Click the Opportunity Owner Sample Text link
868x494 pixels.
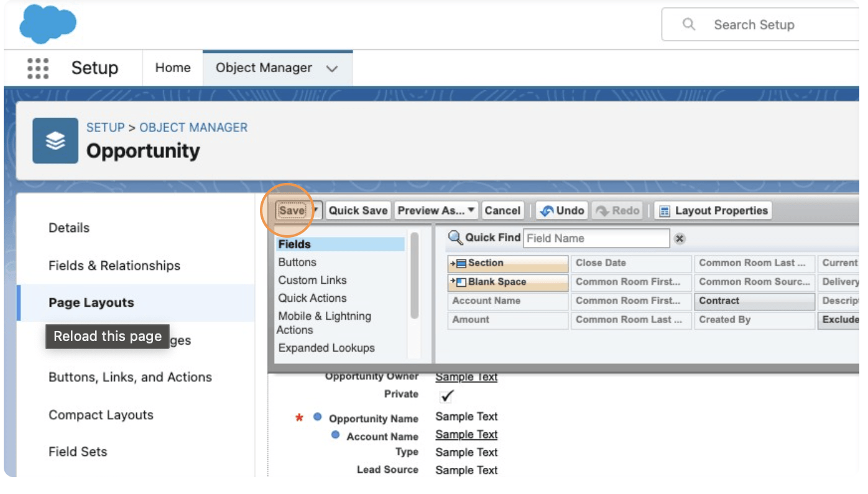(466, 376)
